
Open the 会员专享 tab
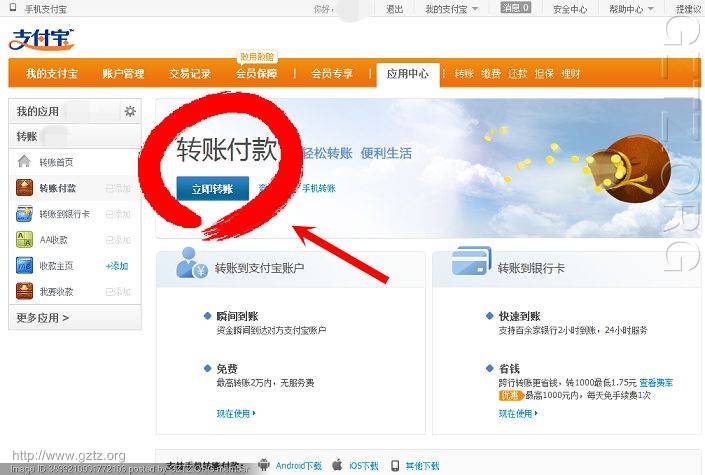pos(332,73)
